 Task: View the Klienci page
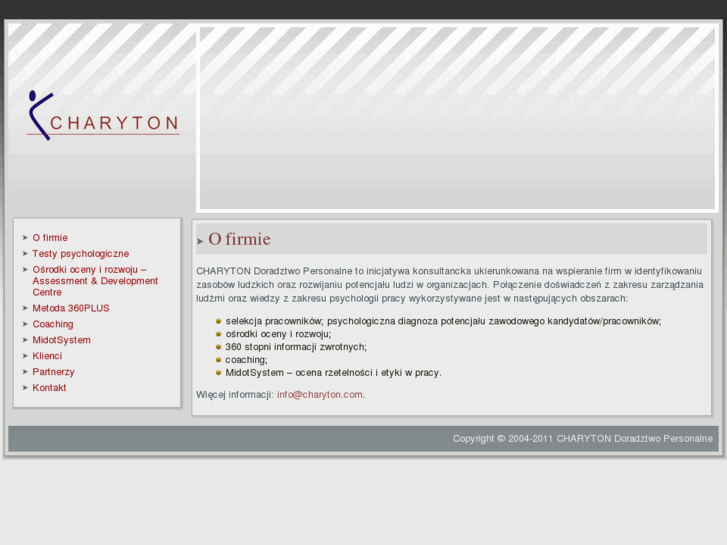click(x=47, y=356)
